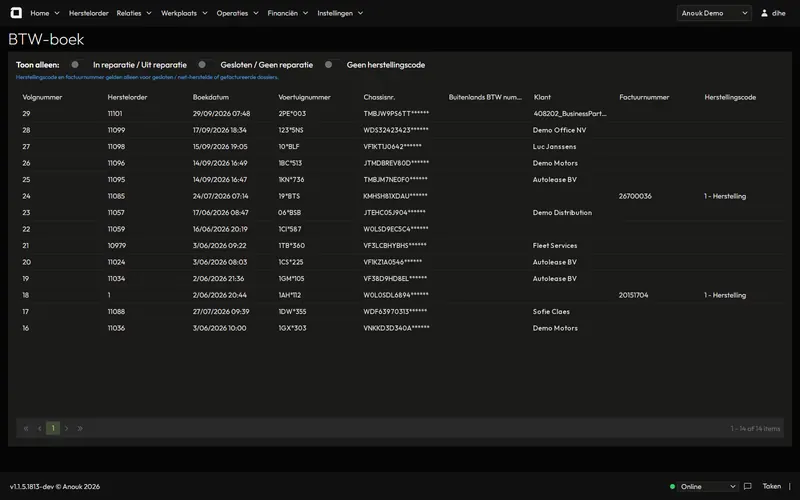Click boekdatum 16/06/2026 20:19
Image resolution: width=800 pixels, height=500 pixels.
click(x=220, y=229)
